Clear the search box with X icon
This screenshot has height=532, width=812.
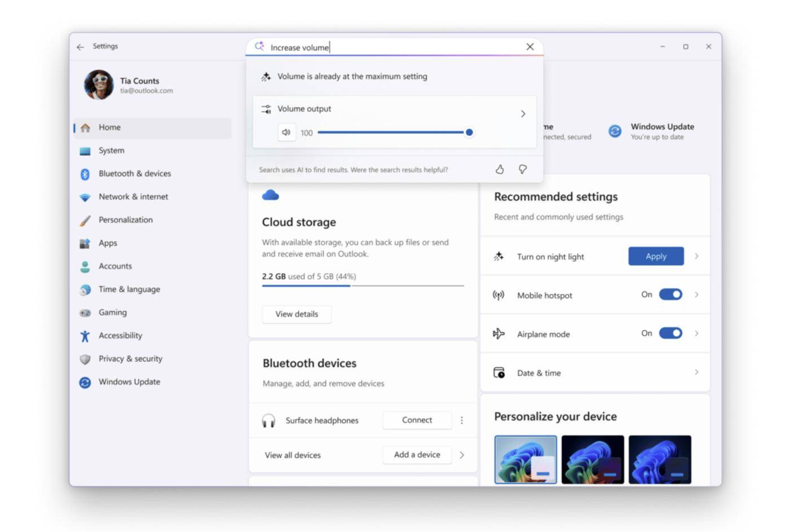tap(529, 47)
